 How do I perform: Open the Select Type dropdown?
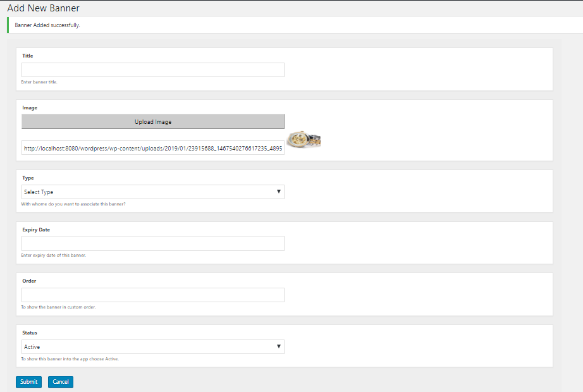coord(152,192)
